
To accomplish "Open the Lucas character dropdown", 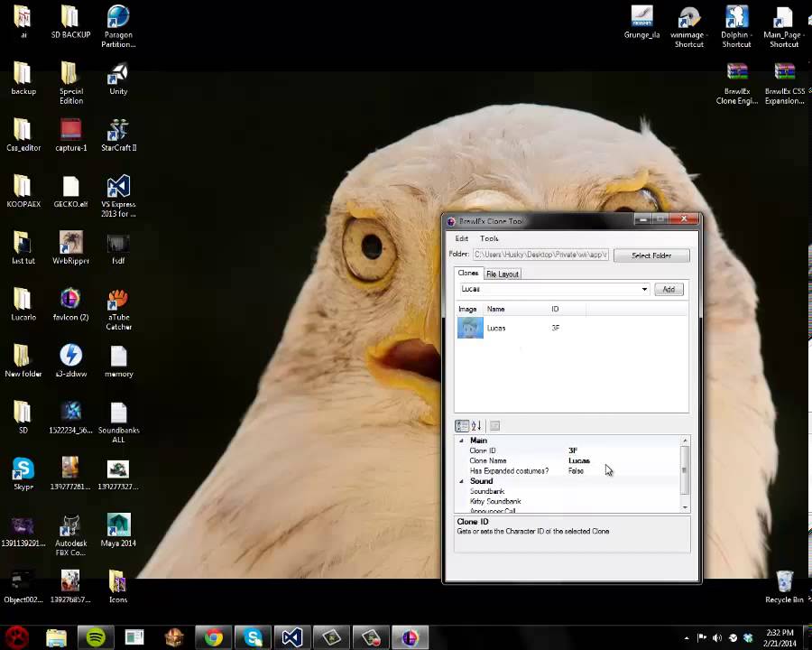I will (644, 289).
